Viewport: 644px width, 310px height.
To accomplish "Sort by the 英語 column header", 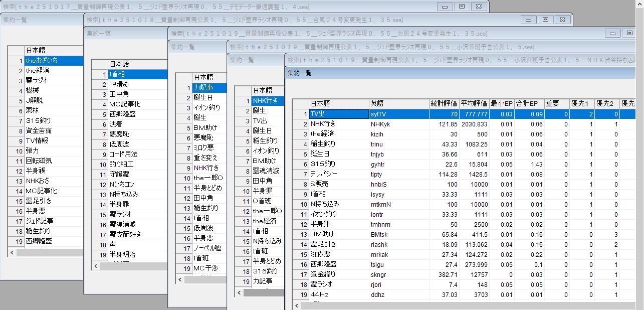I will tap(399, 104).
